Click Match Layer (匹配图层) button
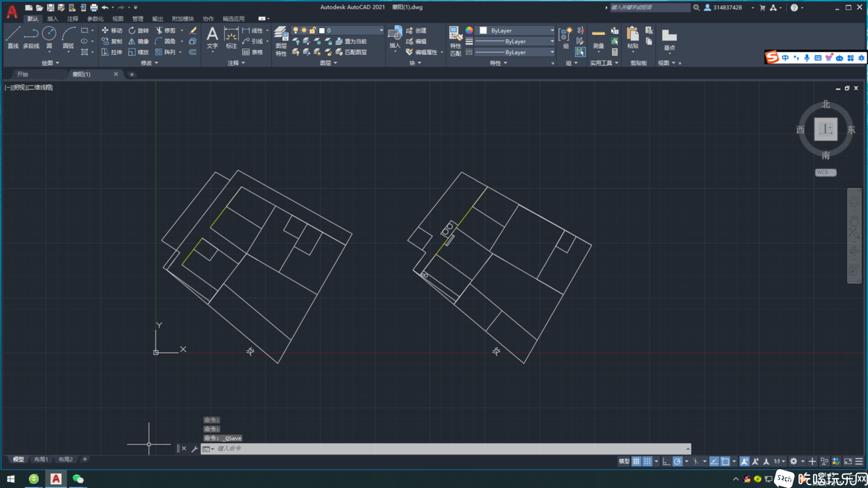The image size is (868, 488). click(x=350, y=52)
